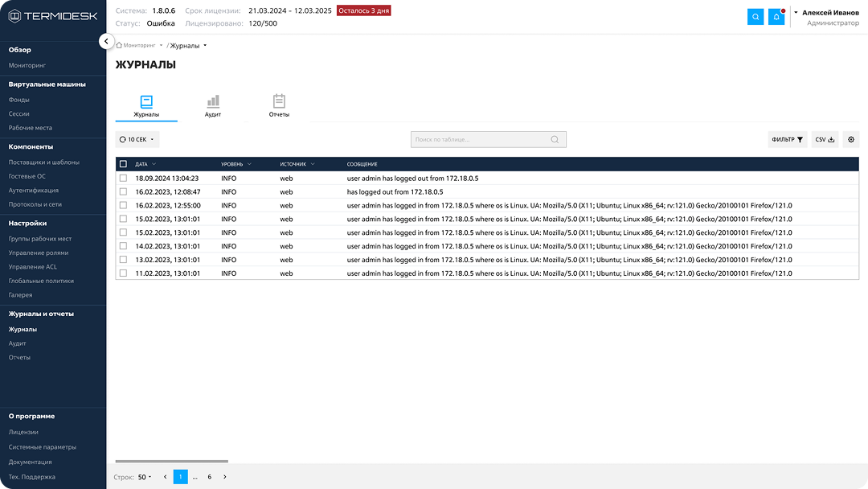This screenshot has width=868, height=489.
Task: Export table with the CSV button
Action: [x=825, y=139]
